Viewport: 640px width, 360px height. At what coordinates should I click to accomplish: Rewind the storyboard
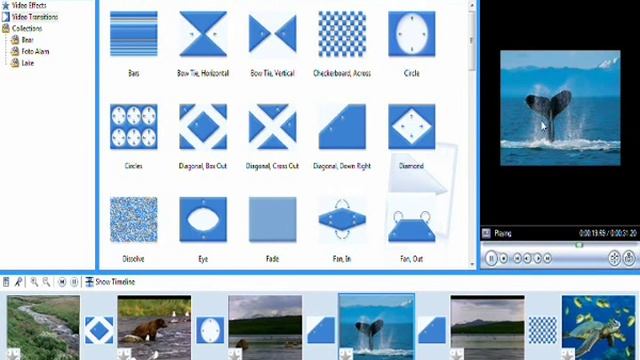coord(62,282)
